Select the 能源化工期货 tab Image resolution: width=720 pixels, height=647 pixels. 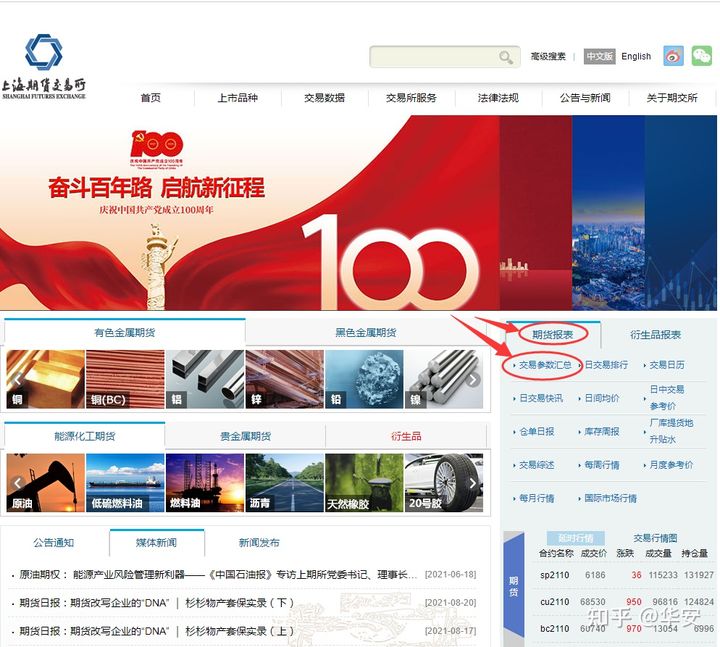click(84, 436)
